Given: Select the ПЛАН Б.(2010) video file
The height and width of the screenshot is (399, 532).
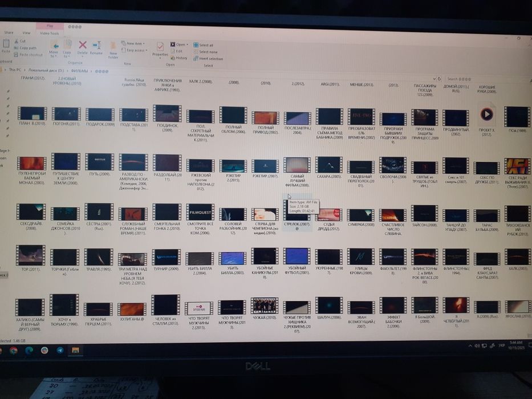Looking at the screenshot, I should [33, 116].
